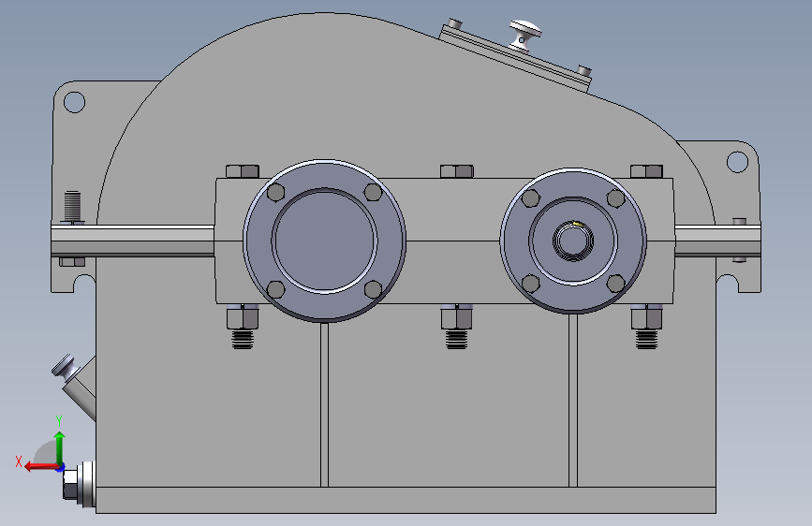Click the red X label on the triad
Screen dimensions: 812x526
pyautogui.click(x=19, y=461)
